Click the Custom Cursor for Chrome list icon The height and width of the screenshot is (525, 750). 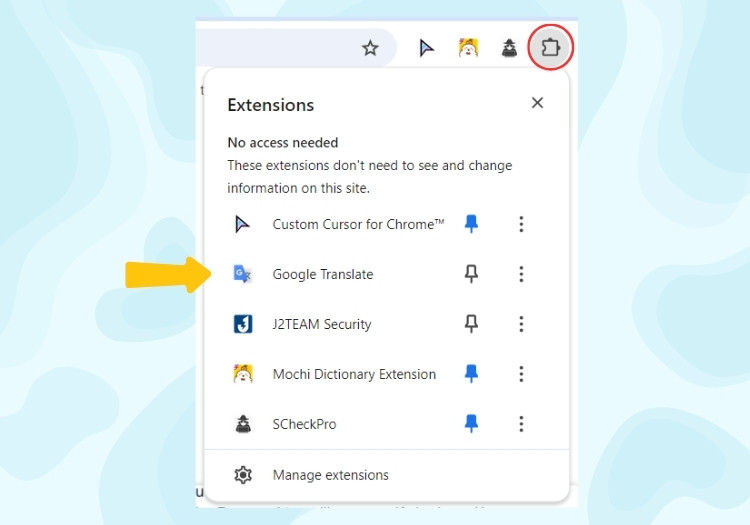click(x=242, y=224)
